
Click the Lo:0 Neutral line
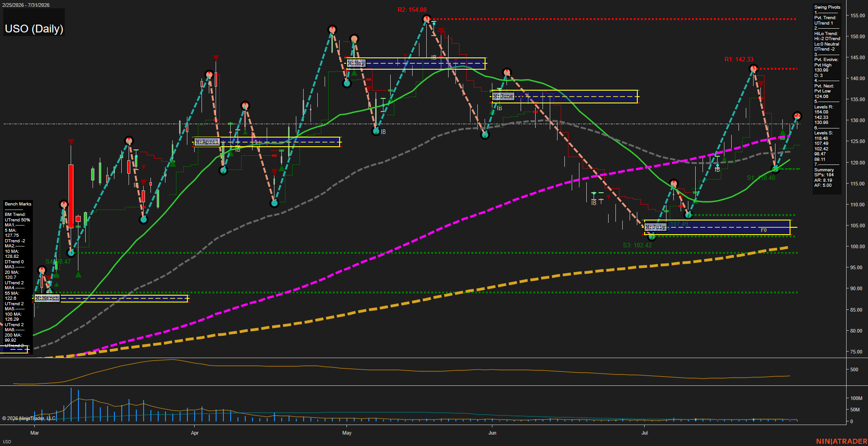point(827,44)
